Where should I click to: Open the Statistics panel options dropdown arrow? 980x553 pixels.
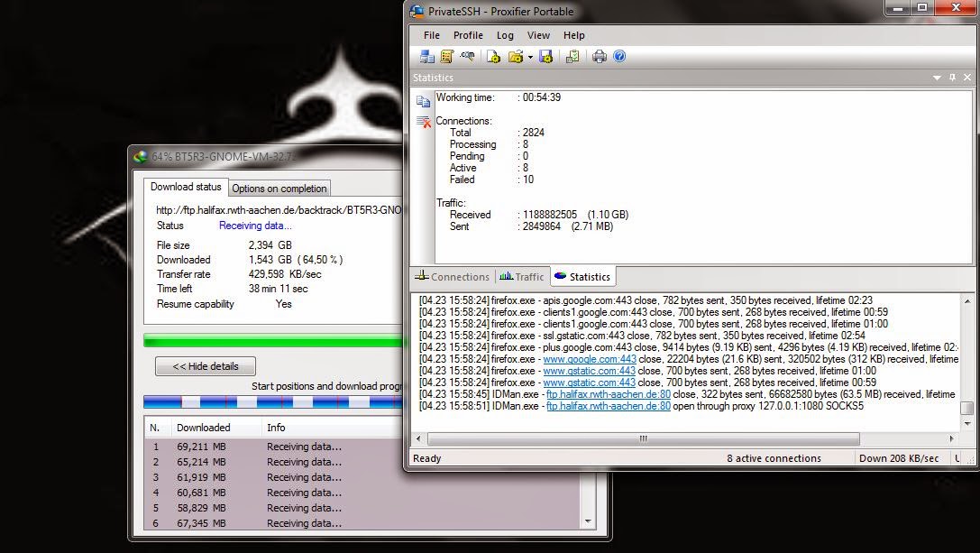[x=937, y=78]
